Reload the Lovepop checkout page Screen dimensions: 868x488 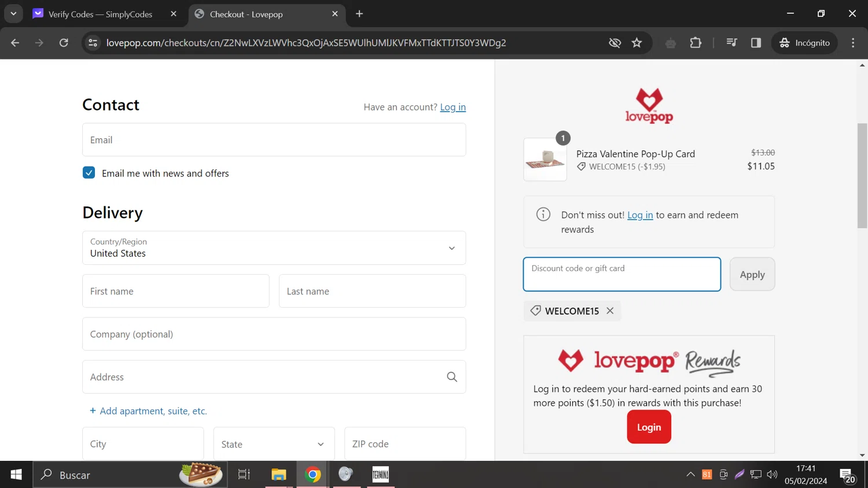[64, 43]
